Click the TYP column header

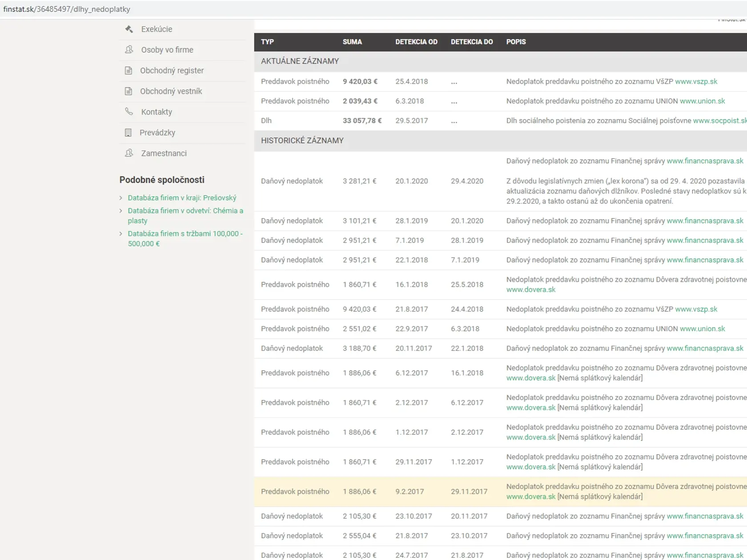(267, 42)
